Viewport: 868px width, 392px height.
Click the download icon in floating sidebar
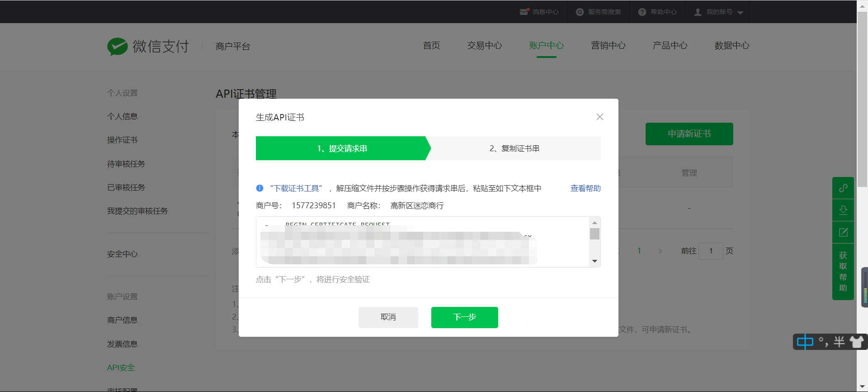[843, 210]
